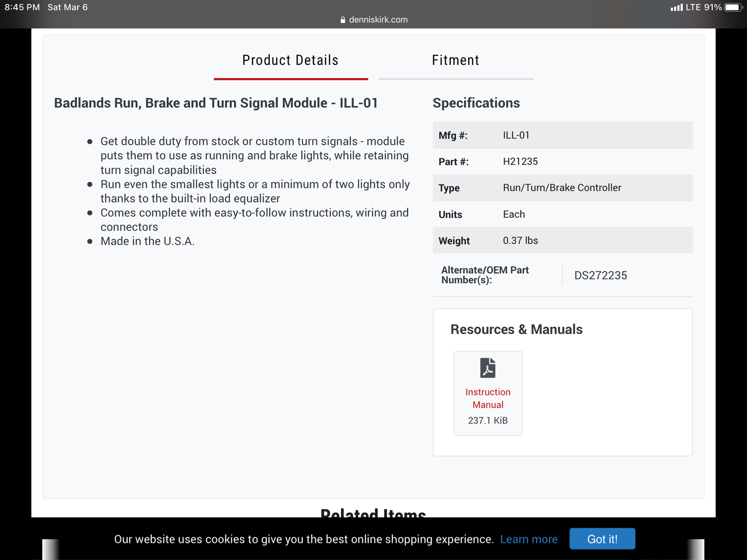This screenshot has width=747, height=560.
Task: Click the DS272235 alternate part number
Action: pos(601,276)
